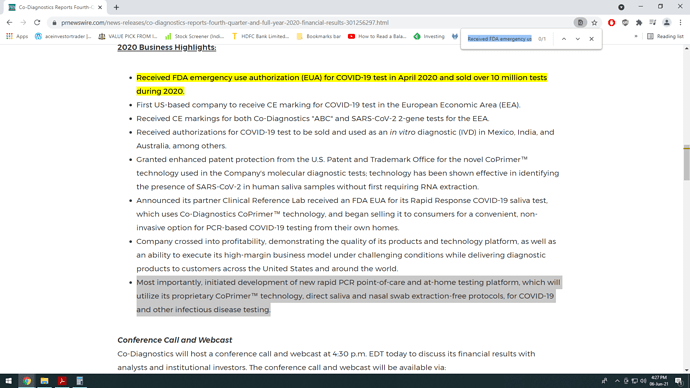
Task: Bookmark this page with the star icon
Action: click(x=594, y=22)
